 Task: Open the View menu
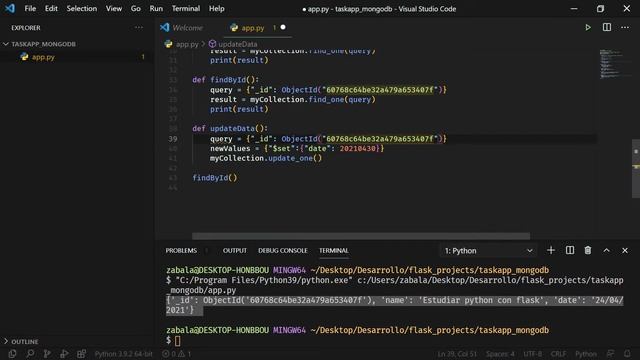tap(114, 9)
